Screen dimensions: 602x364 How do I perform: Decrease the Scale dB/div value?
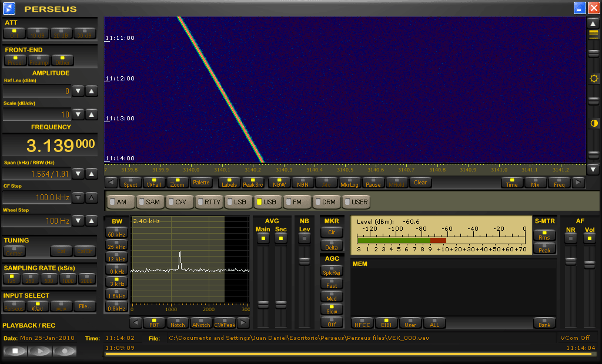click(x=78, y=114)
